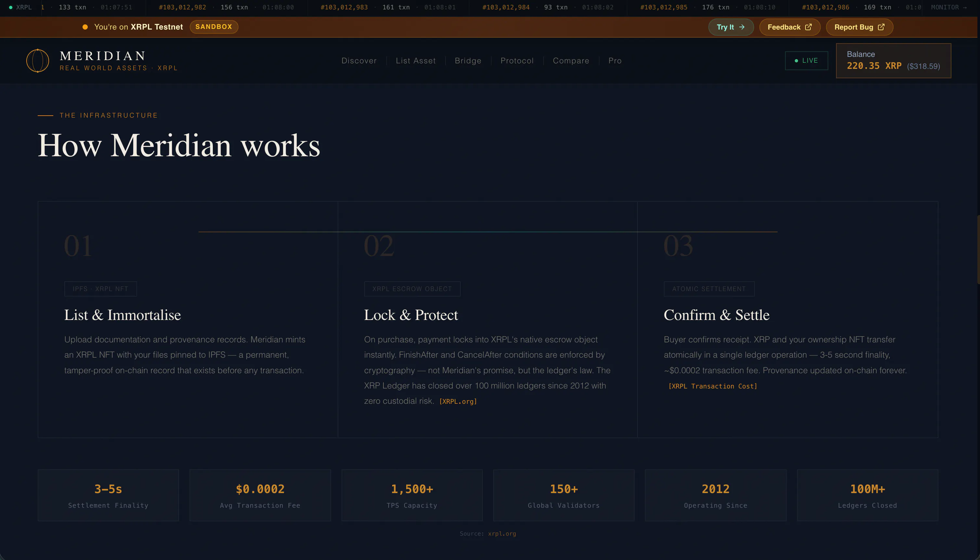Screen dimensions: 980x560
Task: Click the LIVE status indicator
Action: click(x=806, y=61)
